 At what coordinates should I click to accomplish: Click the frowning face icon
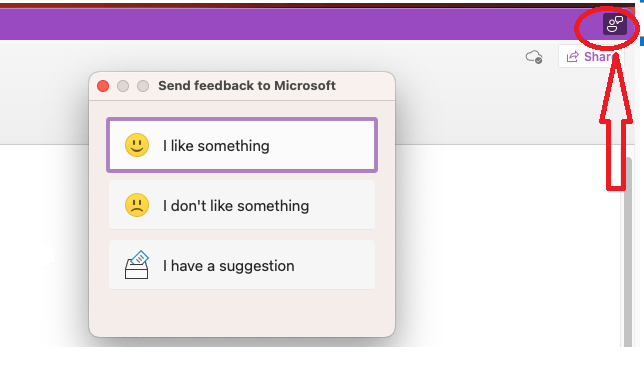[x=137, y=205]
